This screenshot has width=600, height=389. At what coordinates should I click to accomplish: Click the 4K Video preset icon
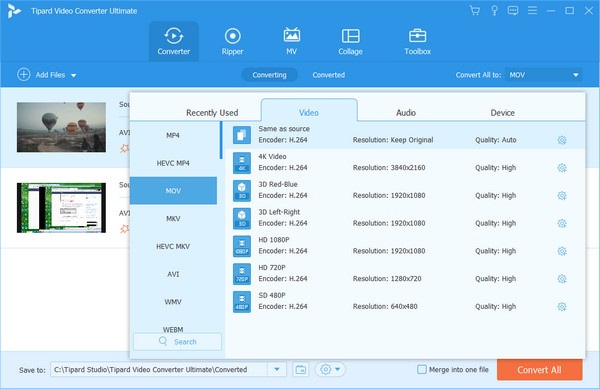[242, 163]
